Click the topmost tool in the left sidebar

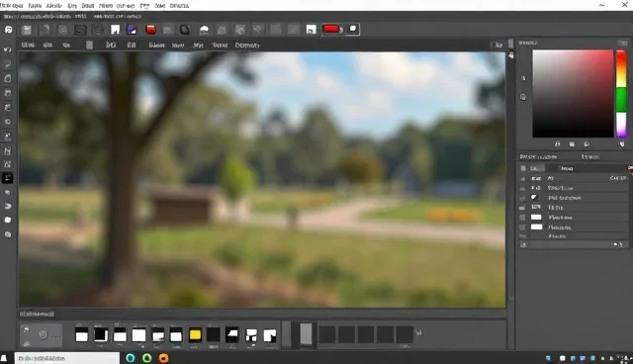coord(8,49)
